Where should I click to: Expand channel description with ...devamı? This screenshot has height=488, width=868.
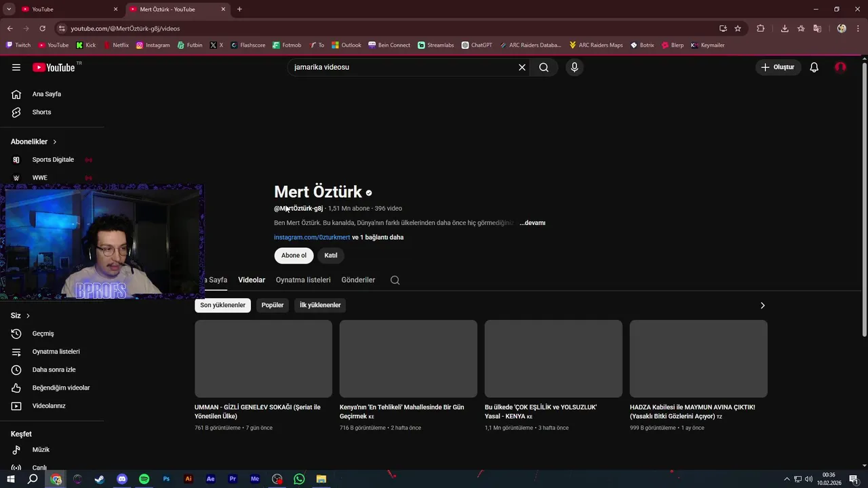(532, 223)
